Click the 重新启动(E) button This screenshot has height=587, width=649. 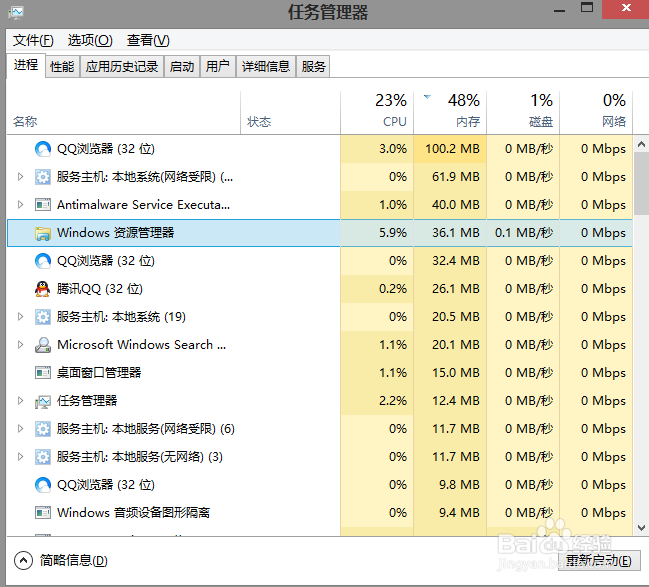(x=599, y=561)
